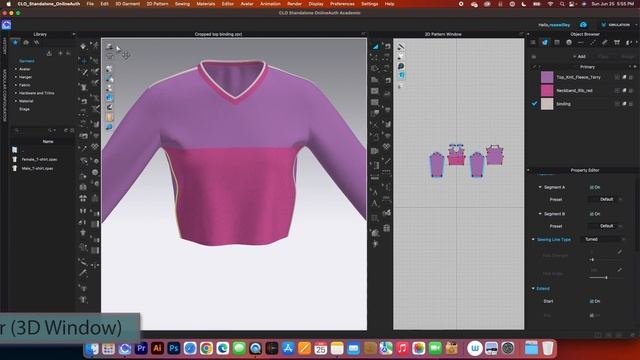Viewport: 640px width, 360px height.
Task: Select Female_T-shirt.zpac file
Action: [x=39, y=159]
